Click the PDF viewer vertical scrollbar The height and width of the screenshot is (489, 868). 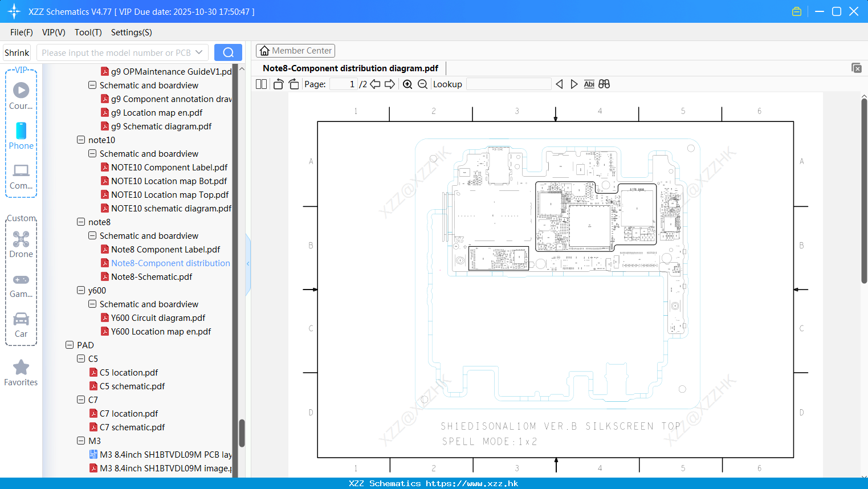[x=864, y=191]
